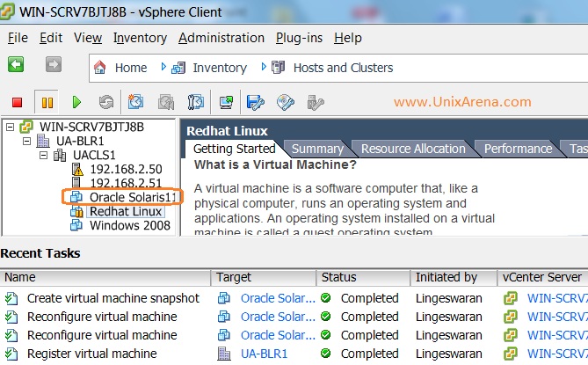
Task: Sort tasks by the Status column header
Action: coord(363,277)
